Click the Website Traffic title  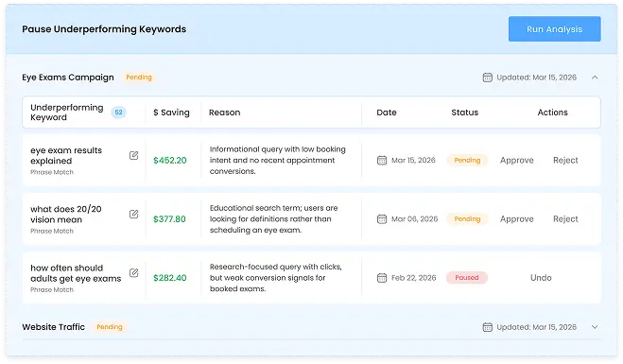point(54,327)
